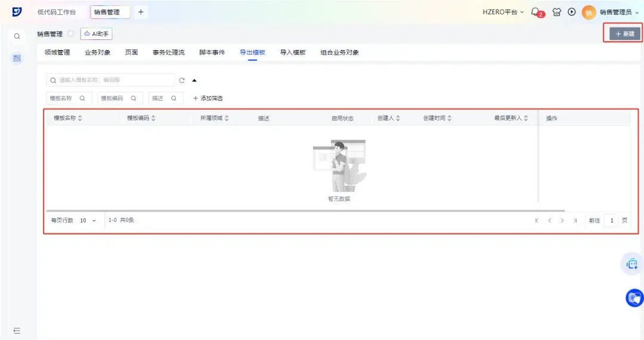Open the 脚本事件 tab
Screen dimensions: 644x340
point(212,52)
